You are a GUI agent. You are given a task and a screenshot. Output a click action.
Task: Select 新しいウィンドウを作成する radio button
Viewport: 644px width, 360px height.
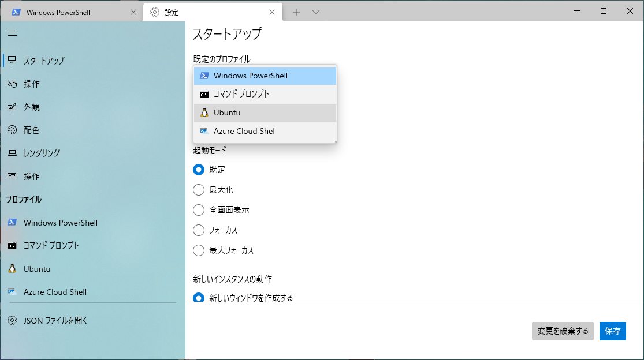click(199, 297)
